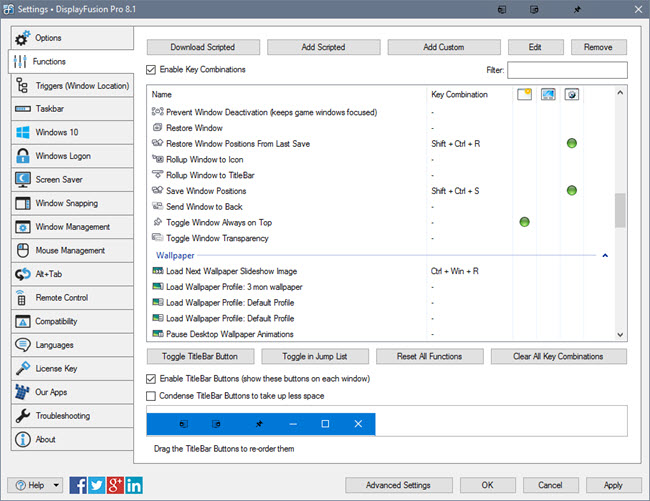Click the functions list scrollbar thumb
Viewport: 650px width, 501px height.
tap(620, 211)
